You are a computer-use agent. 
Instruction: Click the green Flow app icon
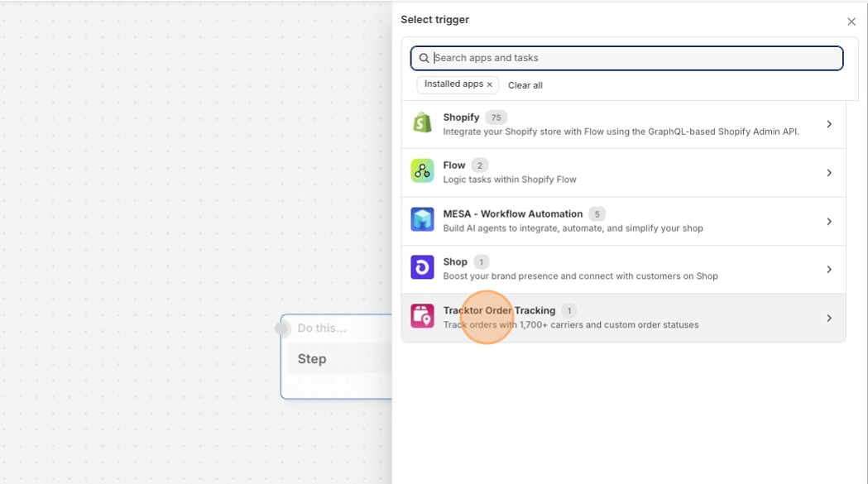click(x=422, y=171)
